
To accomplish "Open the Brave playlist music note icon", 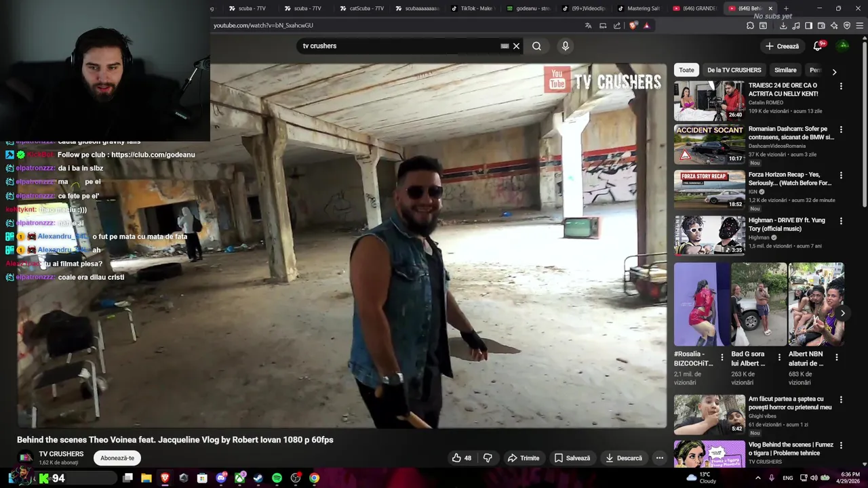I will 796,26.
